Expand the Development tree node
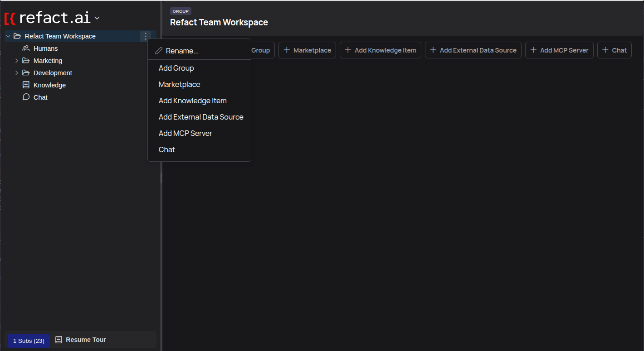Screen dimensions: 644x351 click(17, 72)
